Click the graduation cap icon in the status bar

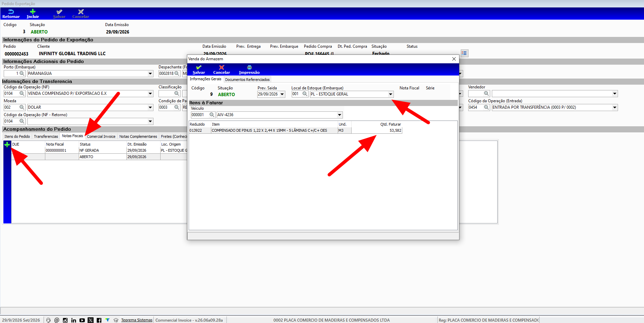(116, 320)
